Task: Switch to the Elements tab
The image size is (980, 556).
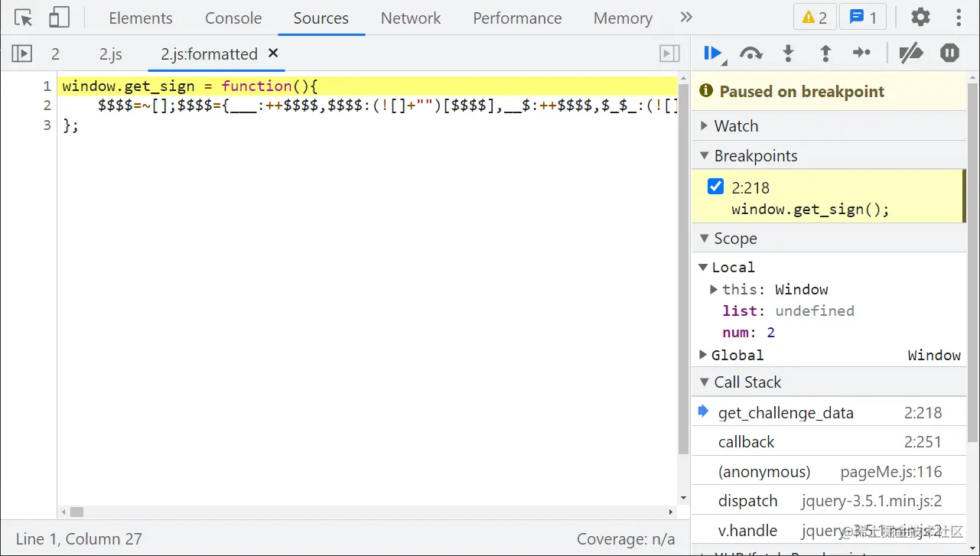Action: pyautogui.click(x=141, y=18)
